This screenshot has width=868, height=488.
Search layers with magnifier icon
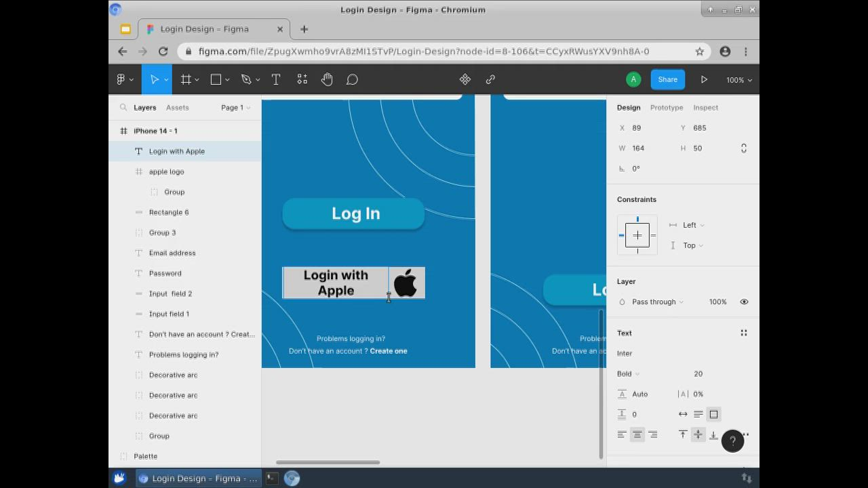tap(123, 107)
